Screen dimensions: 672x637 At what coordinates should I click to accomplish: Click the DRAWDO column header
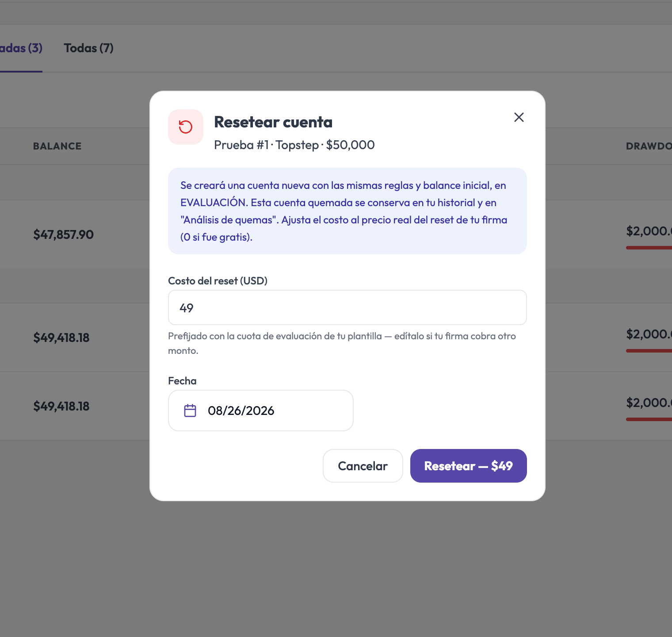[x=649, y=146]
